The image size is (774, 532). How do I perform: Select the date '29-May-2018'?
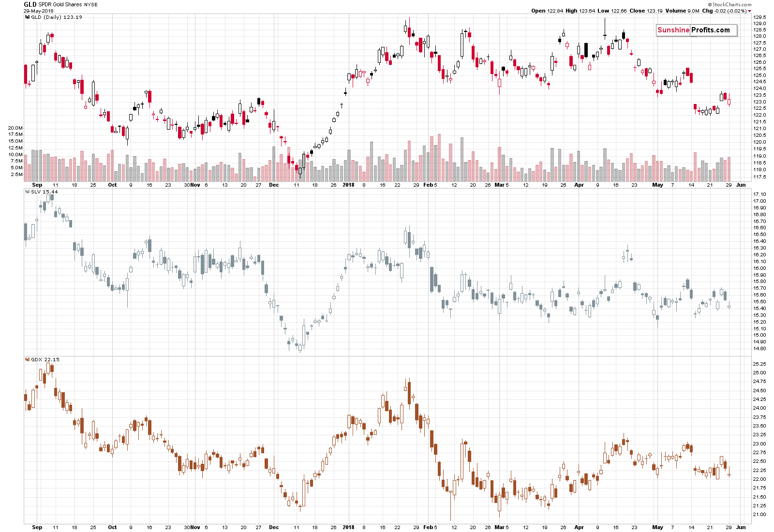39,11
